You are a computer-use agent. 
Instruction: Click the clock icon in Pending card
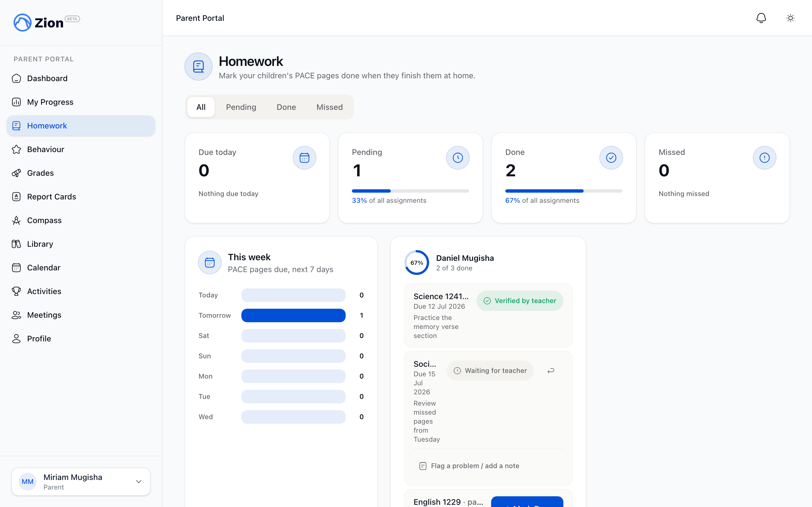tap(458, 158)
